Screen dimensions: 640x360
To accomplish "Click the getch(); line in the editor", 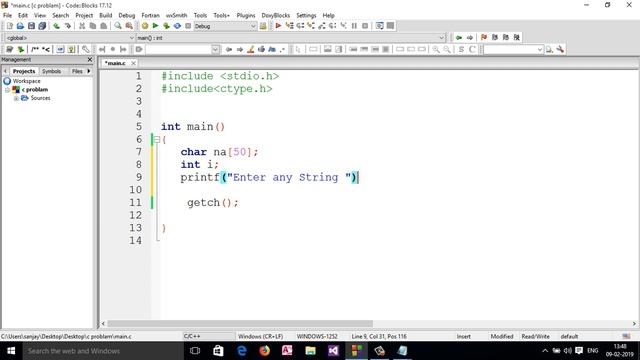I will coord(213,202).
